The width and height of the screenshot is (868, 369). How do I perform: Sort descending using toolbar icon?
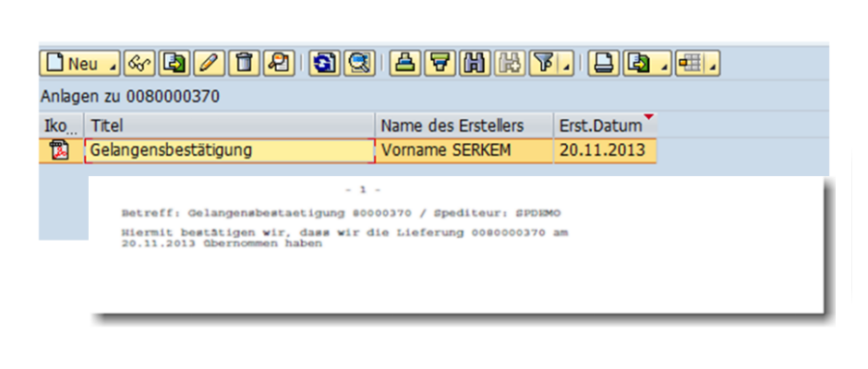click(x=440, y=64)
